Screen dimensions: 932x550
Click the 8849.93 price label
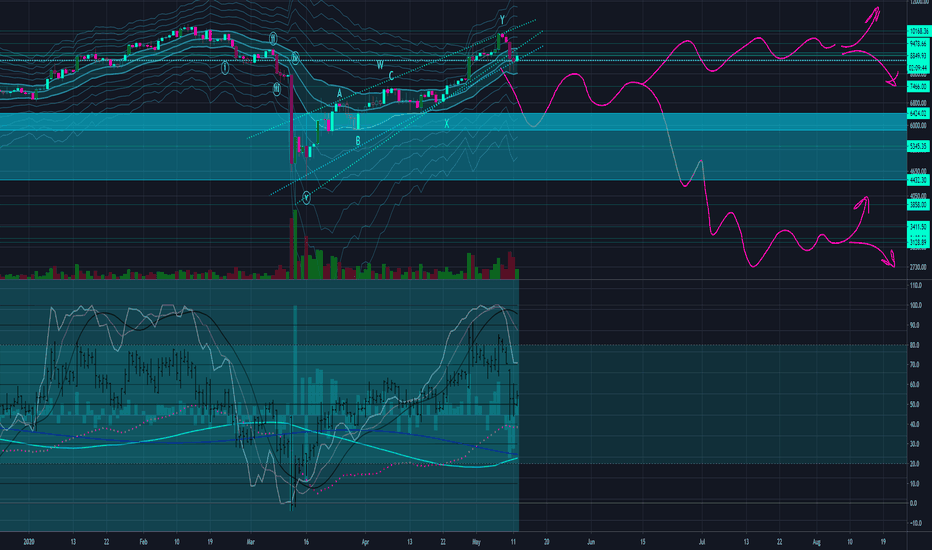click(x=918, y=56)
